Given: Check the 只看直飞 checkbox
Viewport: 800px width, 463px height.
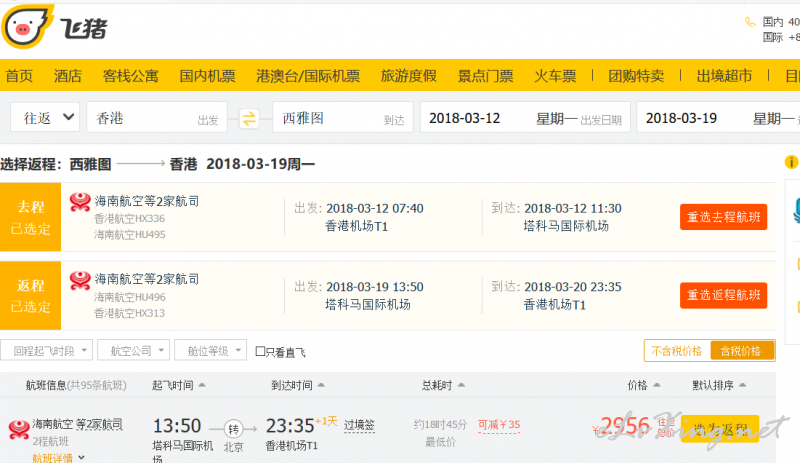Looking at the screenshot, I should tap(260, 351).
